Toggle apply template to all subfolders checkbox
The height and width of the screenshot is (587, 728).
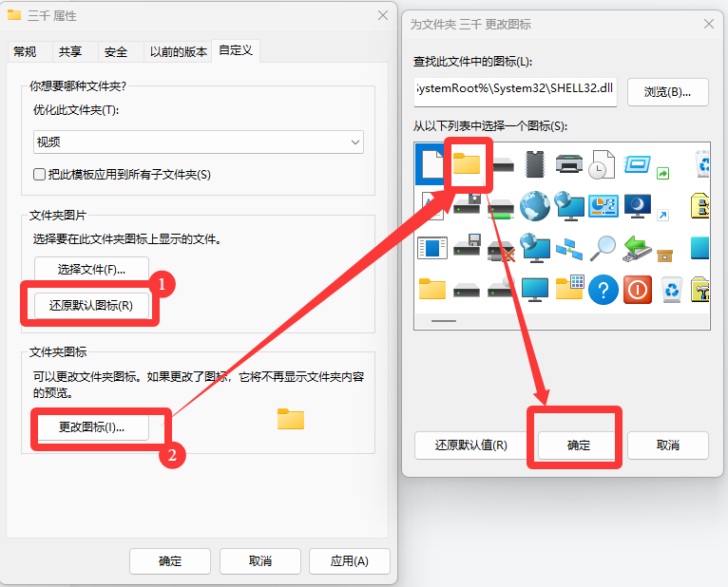click(x=40, y=175)
